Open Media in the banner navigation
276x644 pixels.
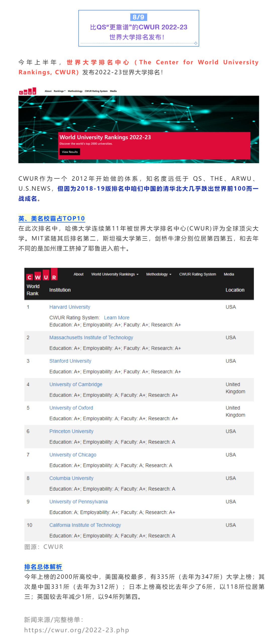(113, 91)
